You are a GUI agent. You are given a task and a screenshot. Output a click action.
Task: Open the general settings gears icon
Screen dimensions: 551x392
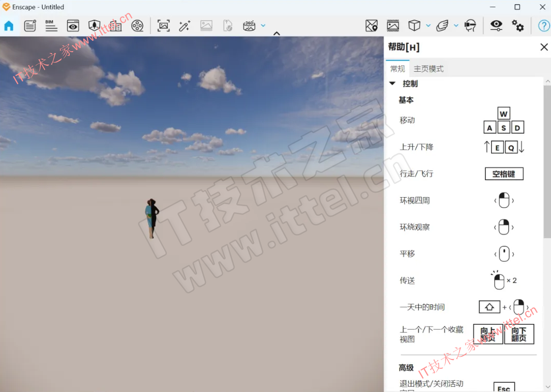pos(517,26)
